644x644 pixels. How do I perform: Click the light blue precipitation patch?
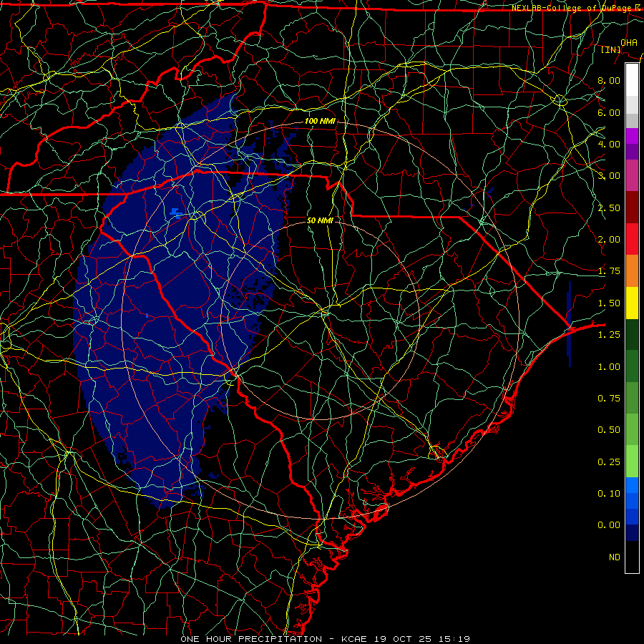[176, 213]
